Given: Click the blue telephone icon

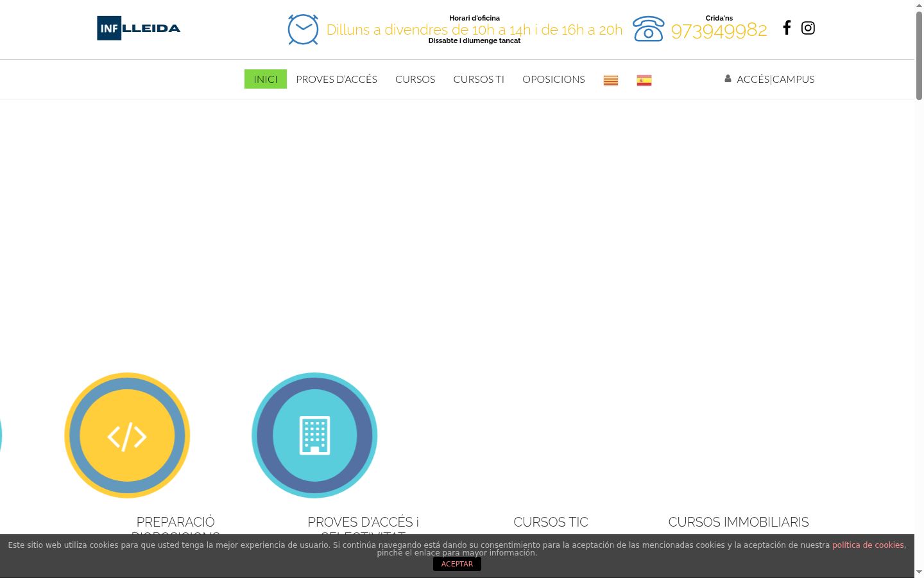Looking at the screenshot, I should coord(648,29).
